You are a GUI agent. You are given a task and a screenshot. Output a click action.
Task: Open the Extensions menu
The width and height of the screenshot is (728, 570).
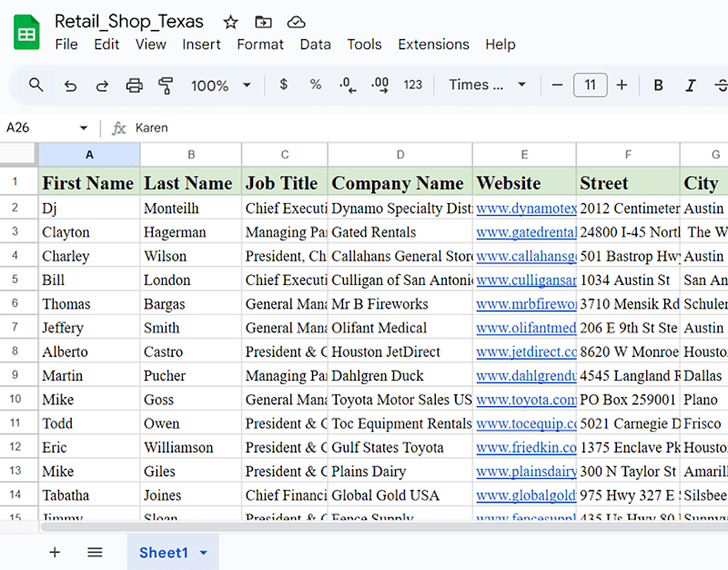pyautogui.click(x=433, y=45)
